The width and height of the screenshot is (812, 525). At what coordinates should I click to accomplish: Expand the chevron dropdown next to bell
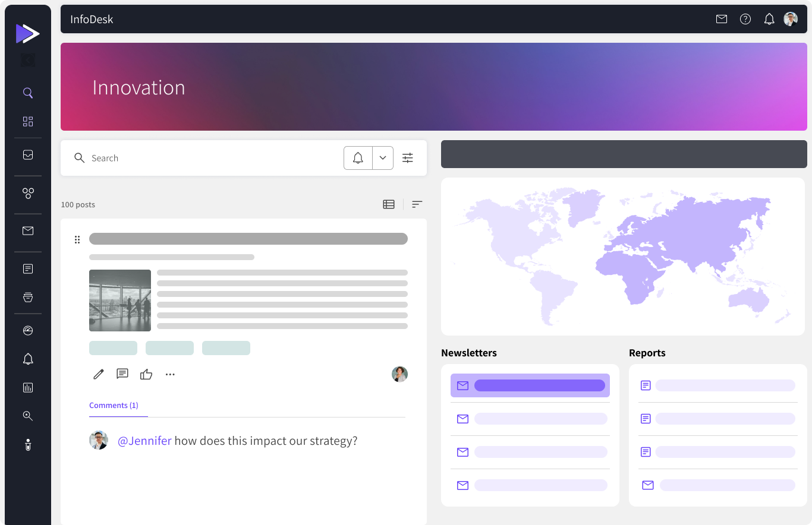[383, 158]
